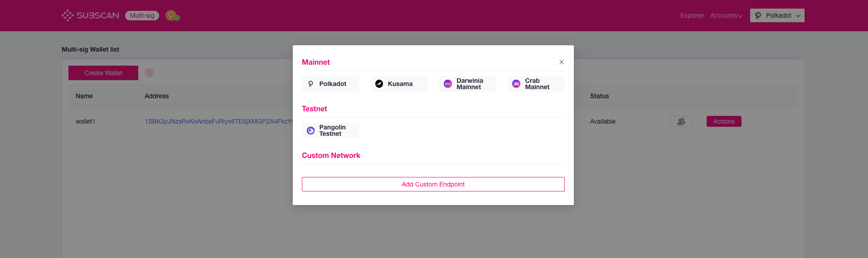Open the more options dots icon

(149, 72)
